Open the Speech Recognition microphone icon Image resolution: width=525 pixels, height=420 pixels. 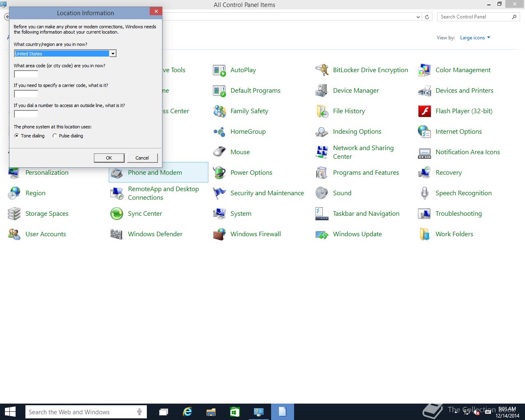[425, 193]
